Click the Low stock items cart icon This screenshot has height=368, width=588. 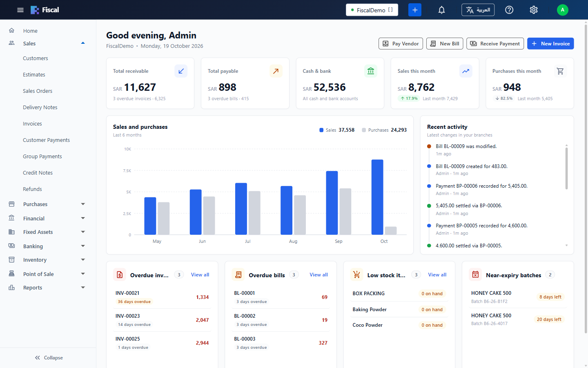pyautogui.click(x=357, y=275)
